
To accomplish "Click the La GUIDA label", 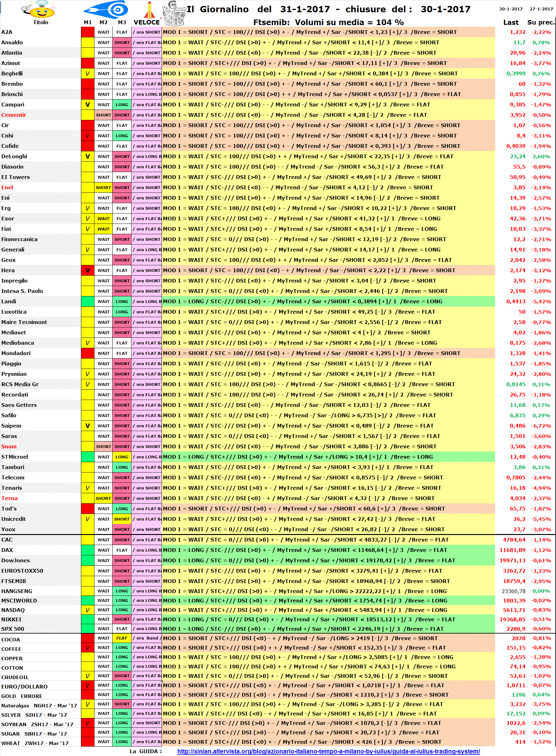I will point(145,751).
